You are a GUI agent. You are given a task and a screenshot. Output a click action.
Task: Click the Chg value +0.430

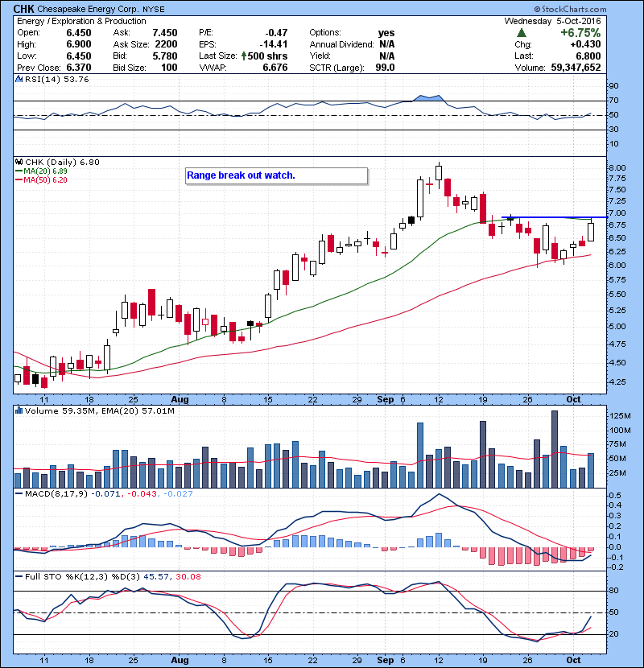click(585, 44)
